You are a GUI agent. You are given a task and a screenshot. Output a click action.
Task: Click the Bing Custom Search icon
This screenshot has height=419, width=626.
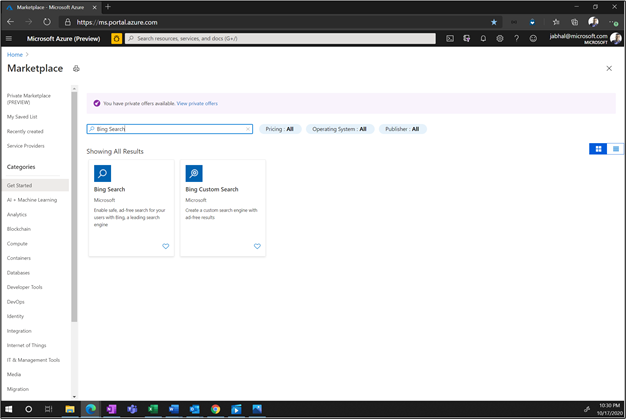(x=194, y=173)
